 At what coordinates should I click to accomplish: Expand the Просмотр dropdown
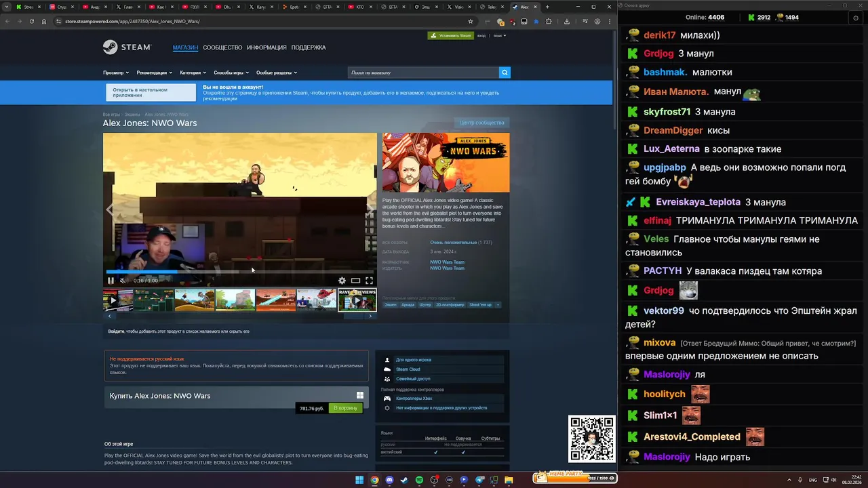115,73
